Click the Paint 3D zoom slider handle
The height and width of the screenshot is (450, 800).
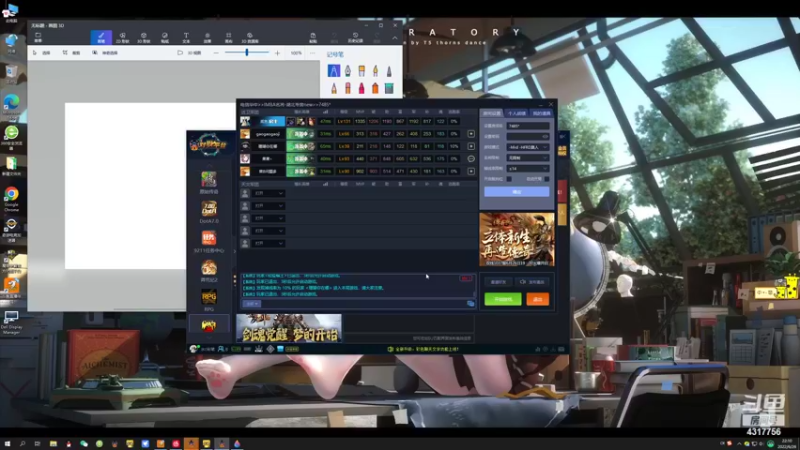coord(246,52)
